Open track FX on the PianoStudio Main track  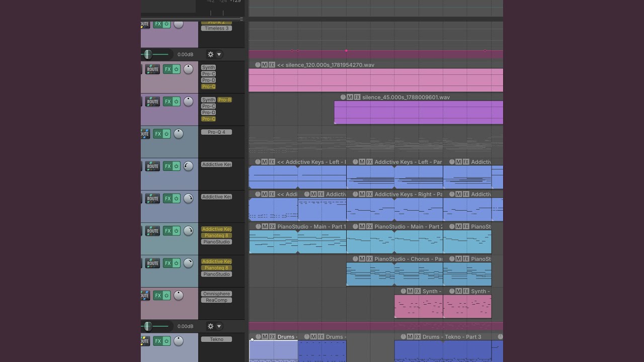coord(168,231)
